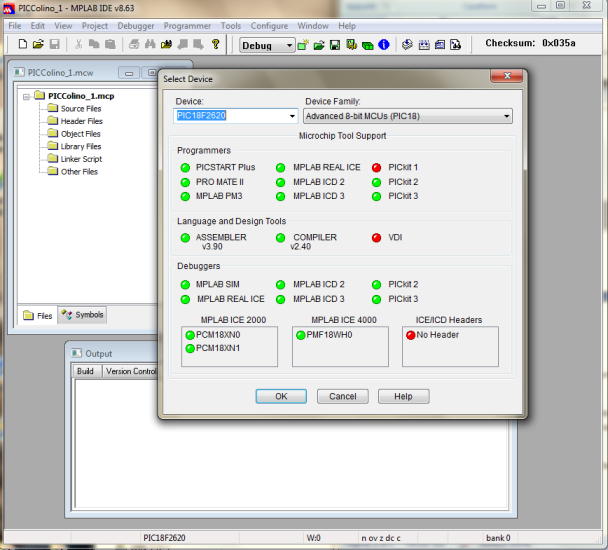The width and height of the screenshot is (608, 550).
Task: Confirm device with OK button
Action: pyautogui.click(x=281, y=396)
